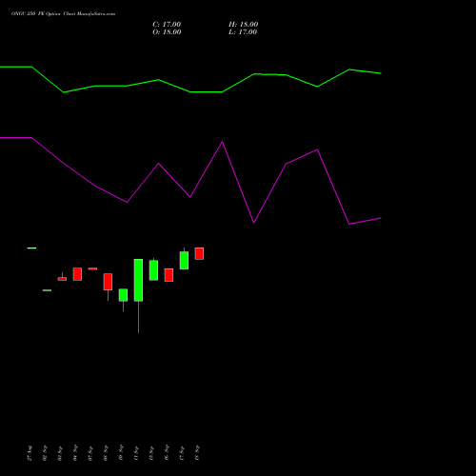The width and height of the screenshot is (476, 476).
Task: Click the tall green candle for 11 Sep
Action: click(138, 280)
